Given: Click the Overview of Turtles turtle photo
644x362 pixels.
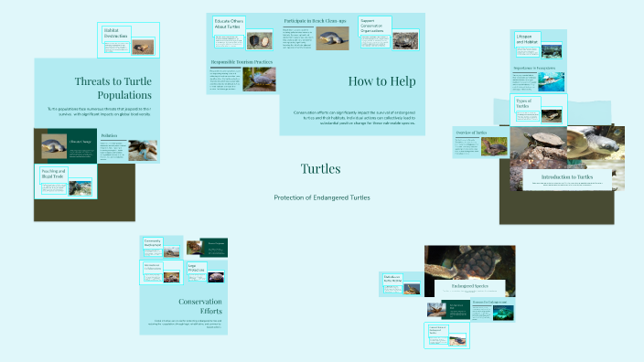Looking at the screenshot, I should pyautogui.click(x=494, y=146).
